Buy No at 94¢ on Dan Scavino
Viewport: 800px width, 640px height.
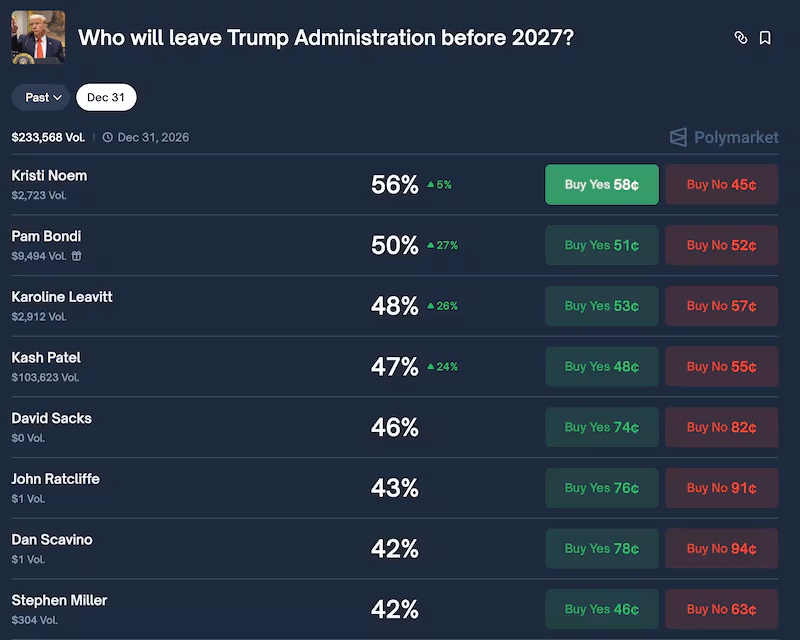pyautogui.click(x=721, y=548)
